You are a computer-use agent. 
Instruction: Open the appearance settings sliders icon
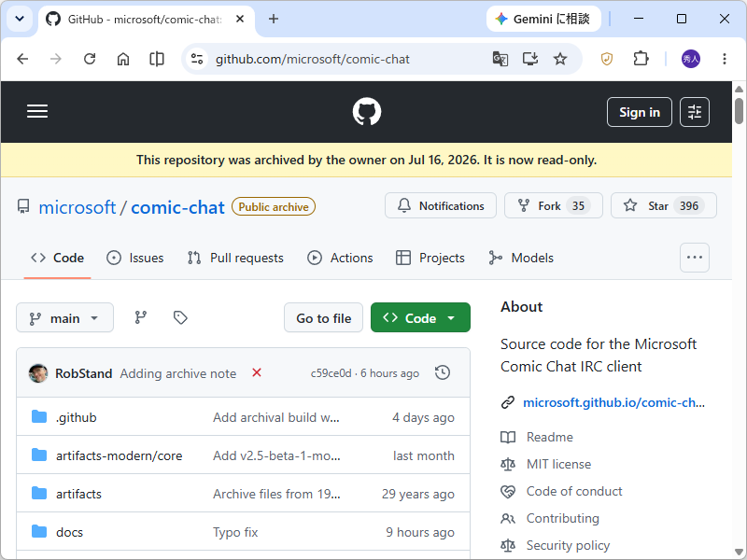(694, 112)
